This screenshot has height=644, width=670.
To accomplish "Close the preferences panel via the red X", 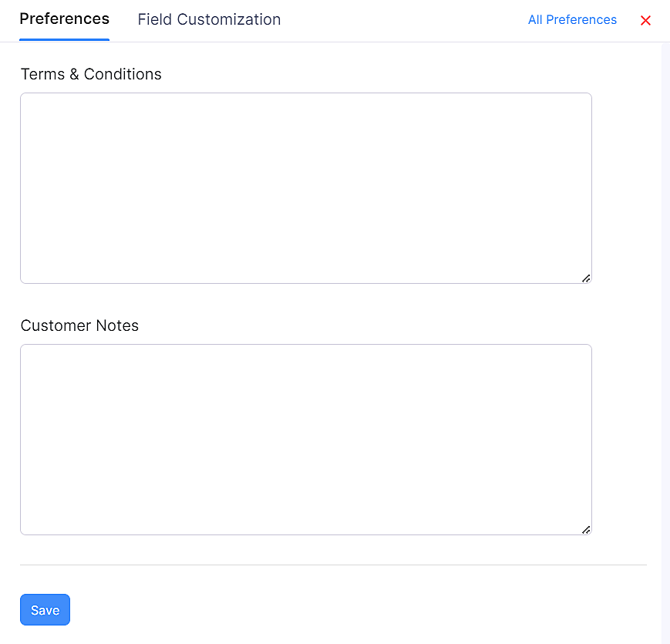I will [x=645, y=21].
